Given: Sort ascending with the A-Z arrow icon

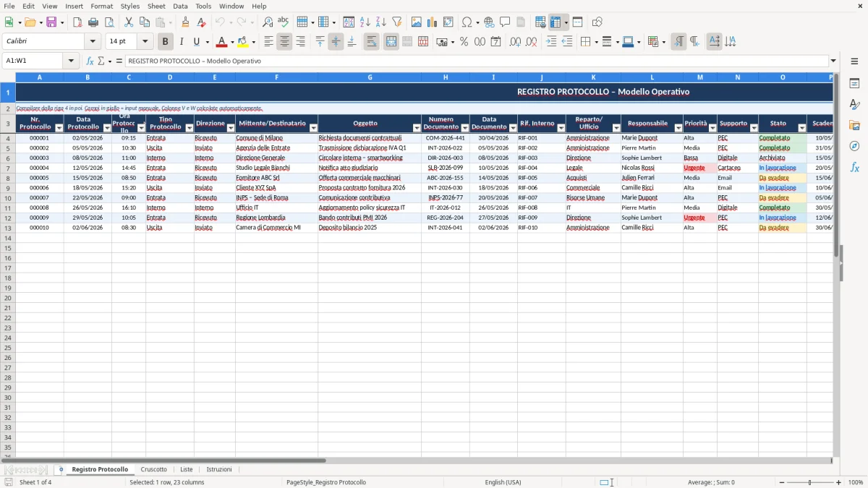Looking at the screenshot, I should pos(365,22).
